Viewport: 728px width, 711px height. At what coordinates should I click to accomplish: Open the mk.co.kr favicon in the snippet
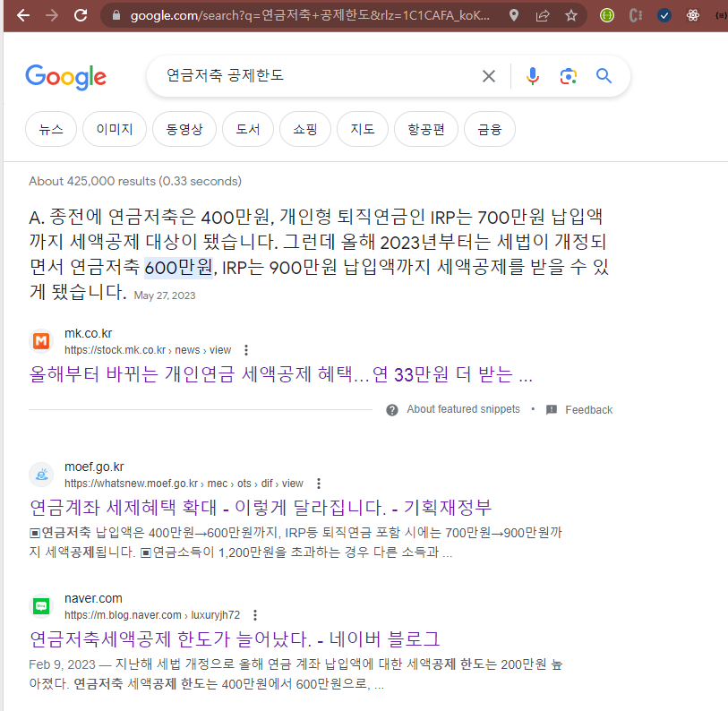[x=41, y=341]
